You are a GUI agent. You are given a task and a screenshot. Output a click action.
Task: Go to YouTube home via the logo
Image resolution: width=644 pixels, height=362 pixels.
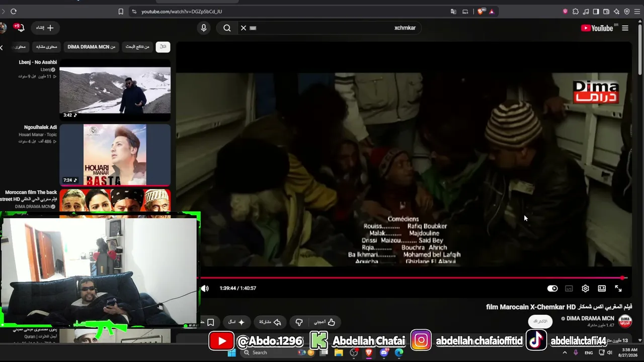597,28
